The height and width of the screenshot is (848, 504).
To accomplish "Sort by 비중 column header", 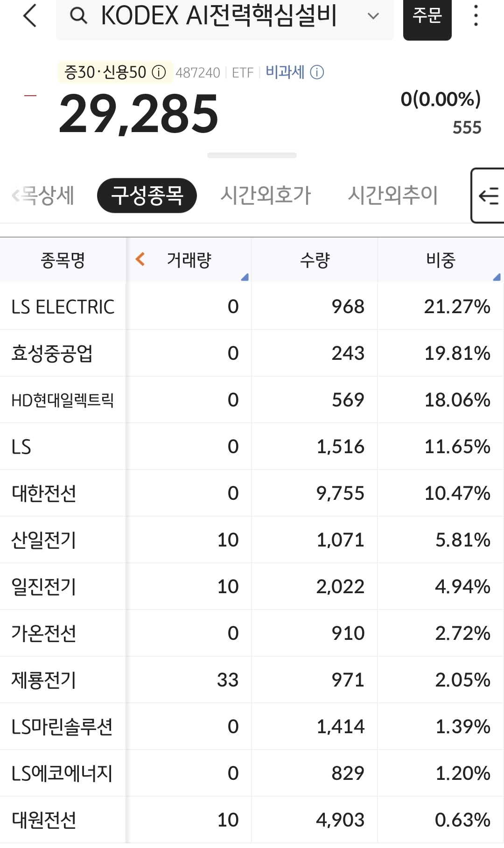I will click(x=441, y=260).
